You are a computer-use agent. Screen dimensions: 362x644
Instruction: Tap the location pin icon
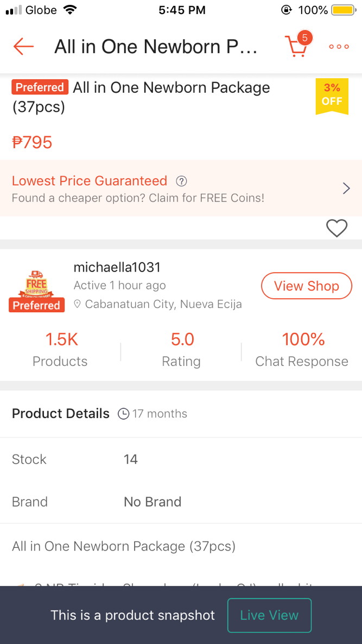tap(77, 304)
